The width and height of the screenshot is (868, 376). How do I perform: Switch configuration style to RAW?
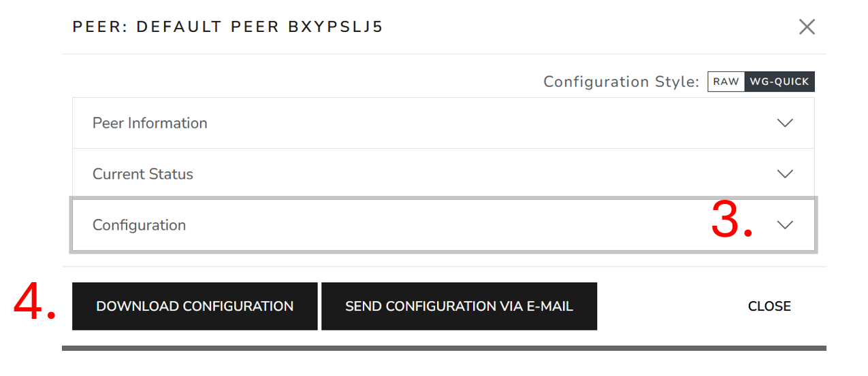point(726,82)
